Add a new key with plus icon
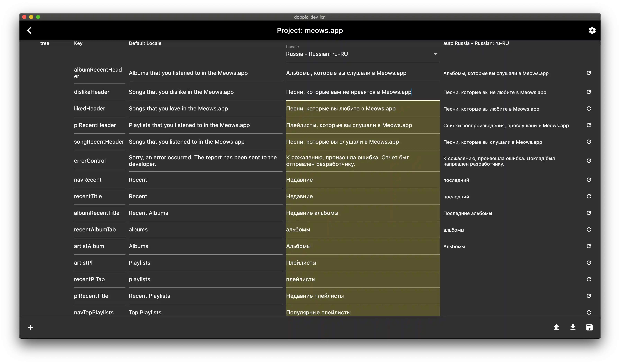620x364 pixels. 30,327
